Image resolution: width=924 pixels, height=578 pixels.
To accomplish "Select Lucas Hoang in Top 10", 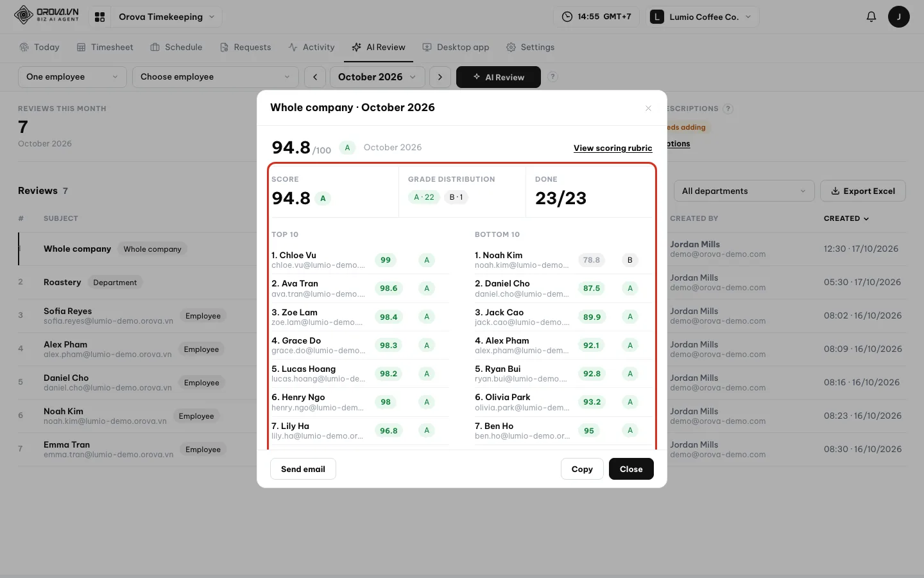I will click(x=359, y=374).
